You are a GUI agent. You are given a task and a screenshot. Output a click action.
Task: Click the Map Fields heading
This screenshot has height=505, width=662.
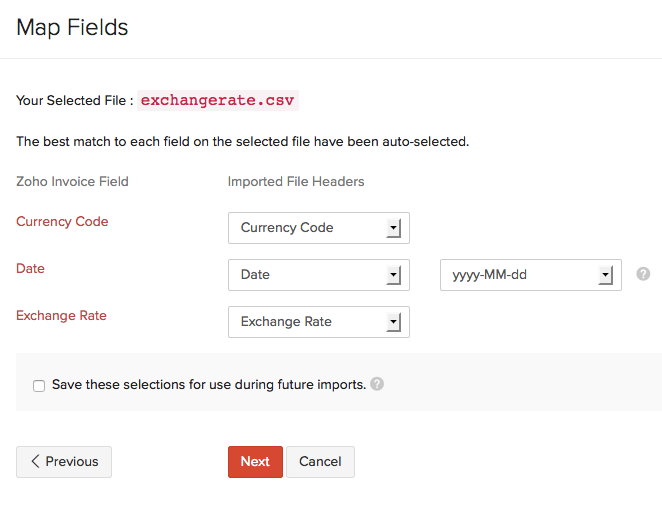[72, 28]
